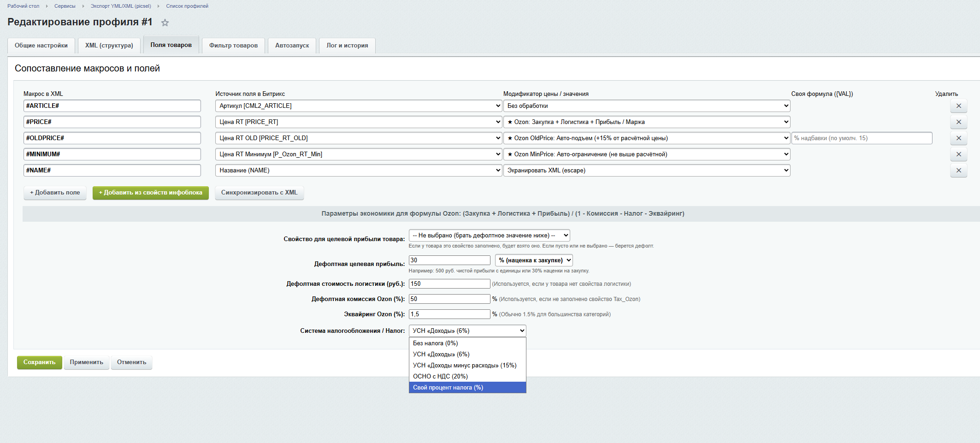The width and height of the screenshot is (980, 443).
Task: Select Свой процент налога (%) option
Action: (x=467, y=388)
